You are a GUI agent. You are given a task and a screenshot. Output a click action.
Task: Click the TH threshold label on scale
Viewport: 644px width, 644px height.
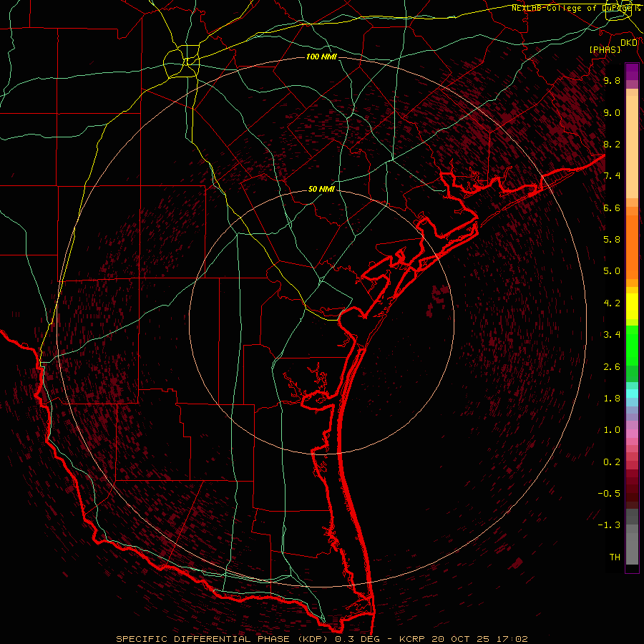click(615, 557)
